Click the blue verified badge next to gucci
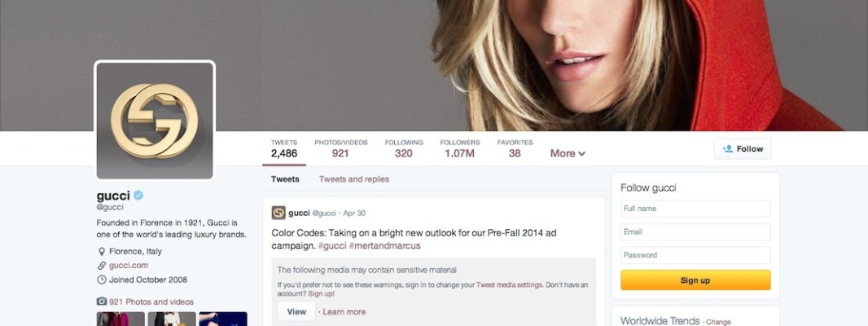The image size is (868, 326). [x=138, y=195]
